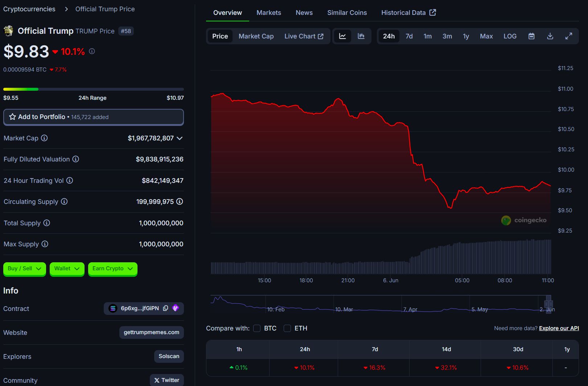The width and height of the screenshot is (588, 386).
Task: Open the Solscan explorer
Action: 169,356
